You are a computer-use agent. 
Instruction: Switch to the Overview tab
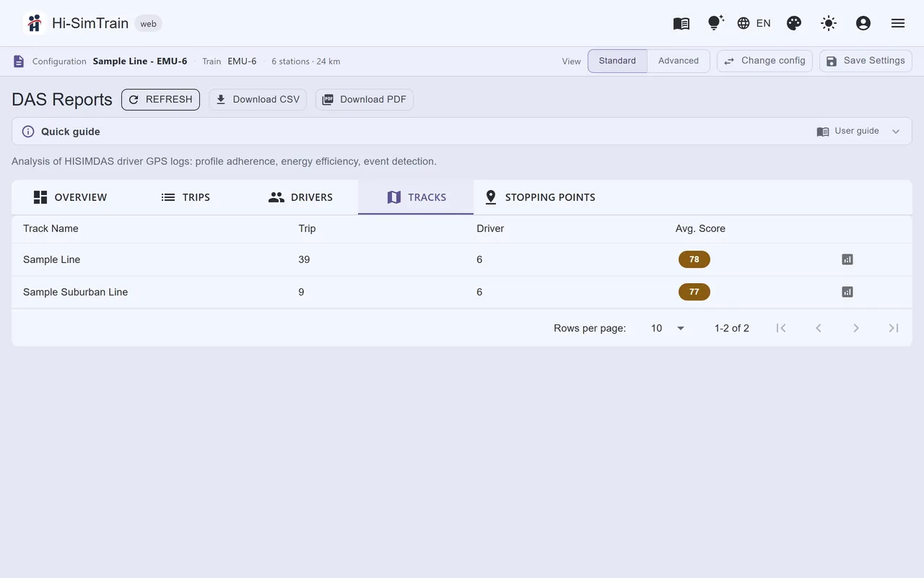[x=70, y=197]
